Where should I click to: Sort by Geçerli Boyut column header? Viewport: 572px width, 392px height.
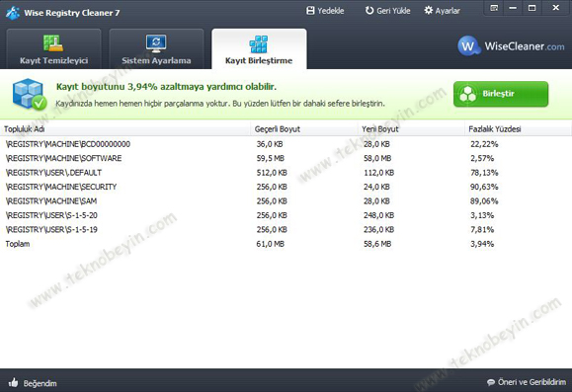coord(304,129)
